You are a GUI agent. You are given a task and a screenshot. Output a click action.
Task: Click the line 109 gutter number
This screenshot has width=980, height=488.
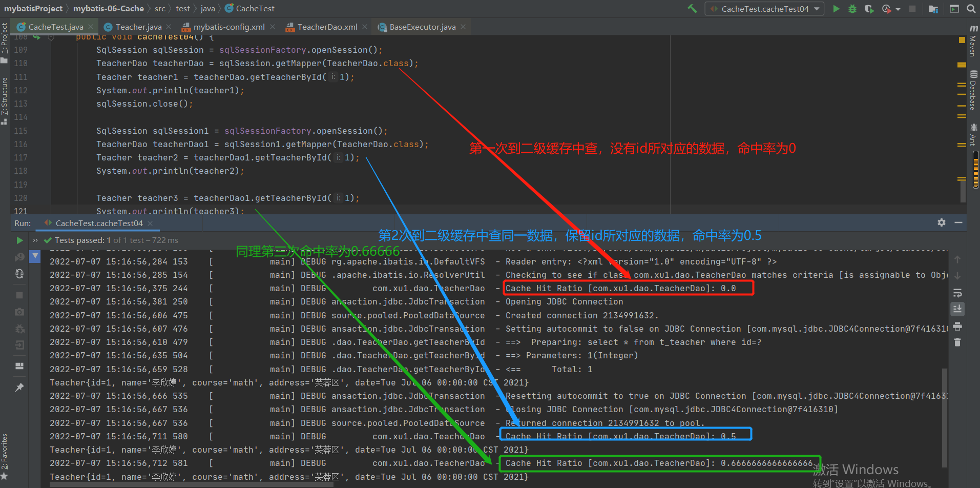point(21,50)
